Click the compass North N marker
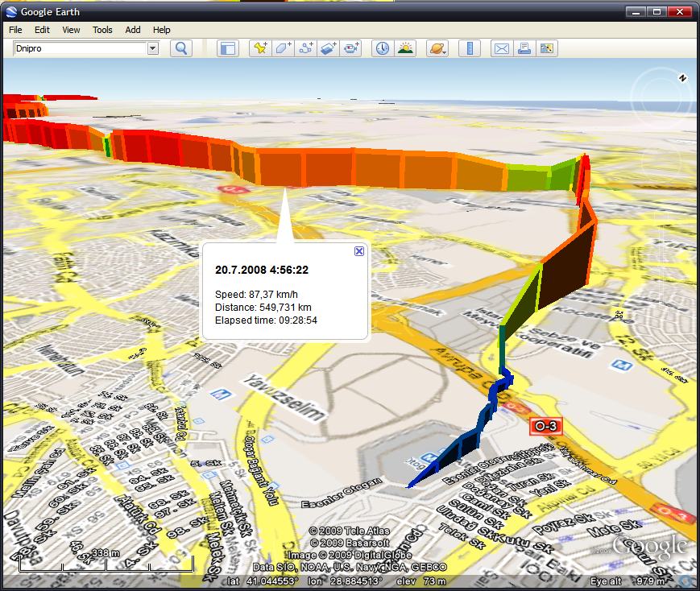 (682, 78)
